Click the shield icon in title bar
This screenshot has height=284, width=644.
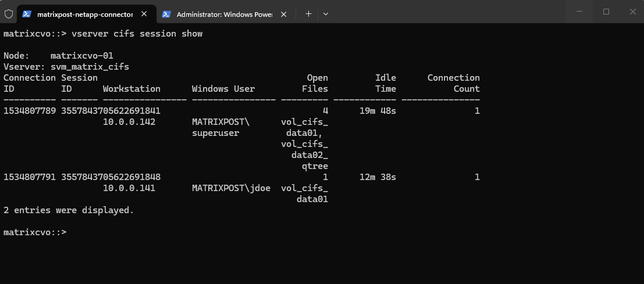click(9, 14)
